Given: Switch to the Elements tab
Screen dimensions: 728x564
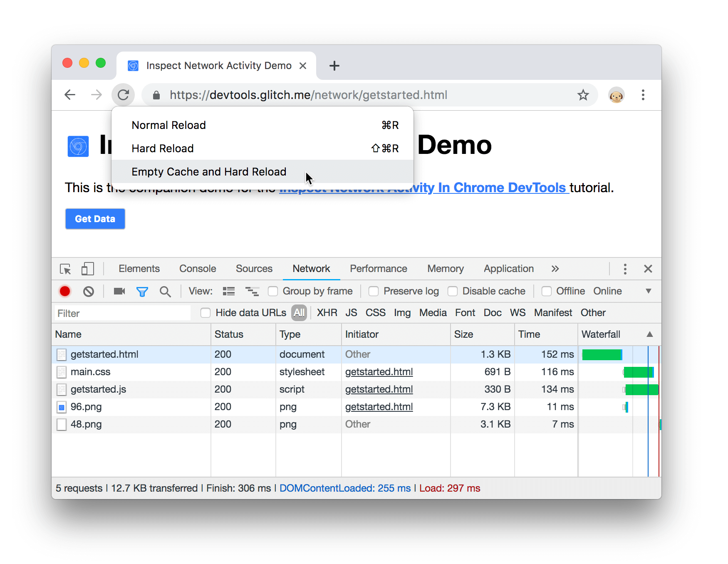Looking at the screenshot, I should (x=139, y=269).
